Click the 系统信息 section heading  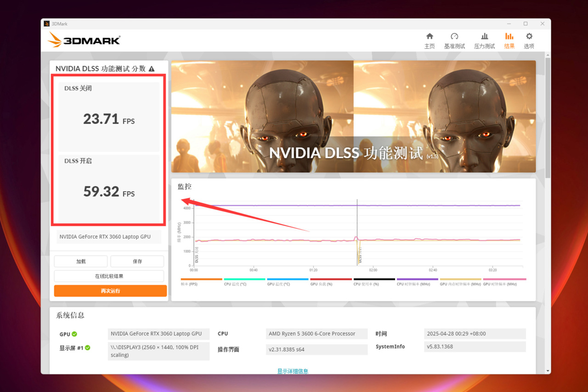pyautogui.click(x=70, y=315)
